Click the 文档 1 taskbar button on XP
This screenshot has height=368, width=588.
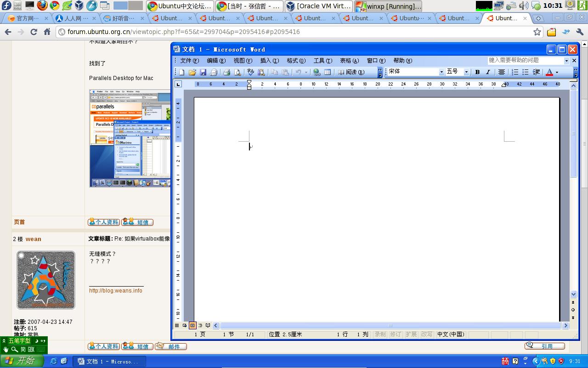click(109, 362)
